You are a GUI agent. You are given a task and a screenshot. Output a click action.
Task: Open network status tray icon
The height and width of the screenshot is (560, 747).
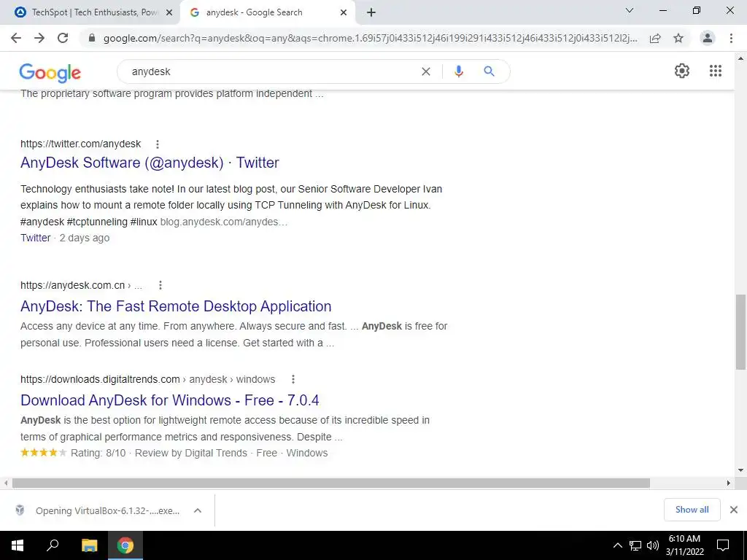coord(635,545)
